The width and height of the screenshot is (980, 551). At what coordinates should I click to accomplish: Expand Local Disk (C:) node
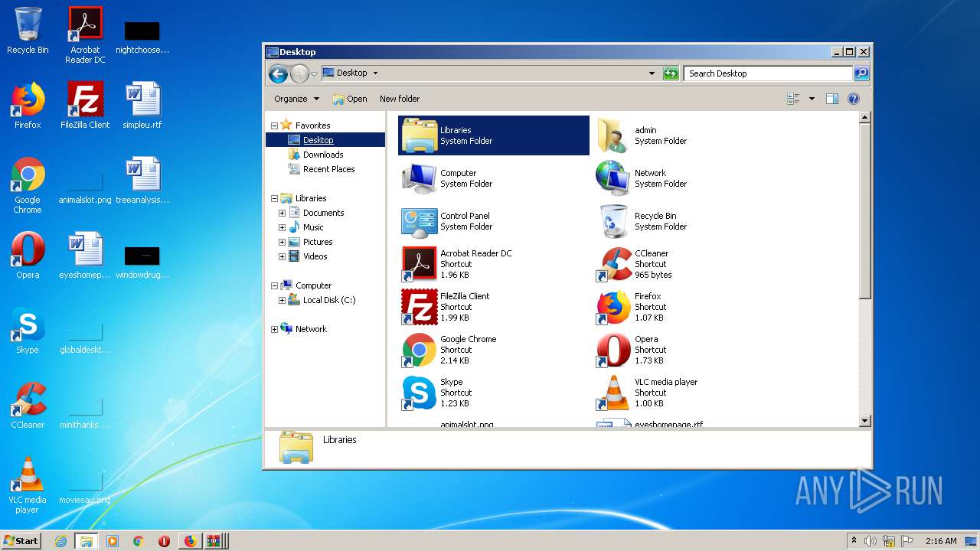click(x=282, y=300)
